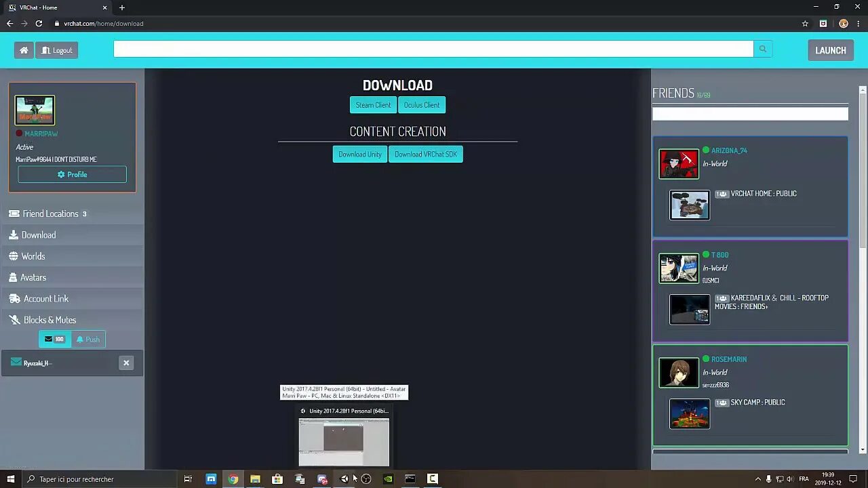The image size is (868, 488).
Task: Select Download in the sidebar
Action: (72, 235)
